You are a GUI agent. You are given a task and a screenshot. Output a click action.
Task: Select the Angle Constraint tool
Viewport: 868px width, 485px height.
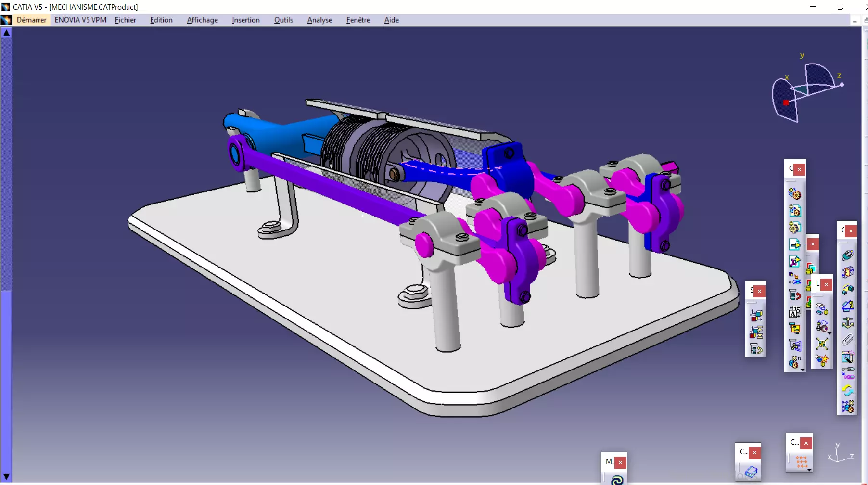pyautogui.click(x=847, y=306)
